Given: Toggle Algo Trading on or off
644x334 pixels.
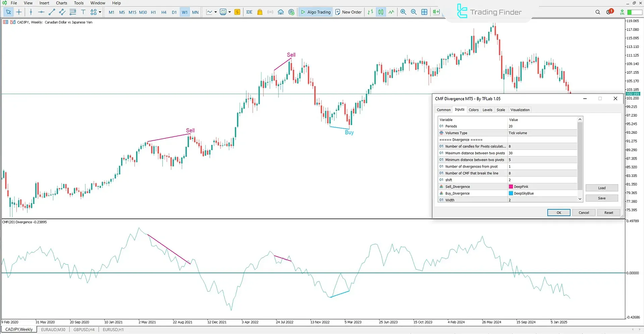Looking at the screenshot, I should pyautogui.click(x=315, y=12).
